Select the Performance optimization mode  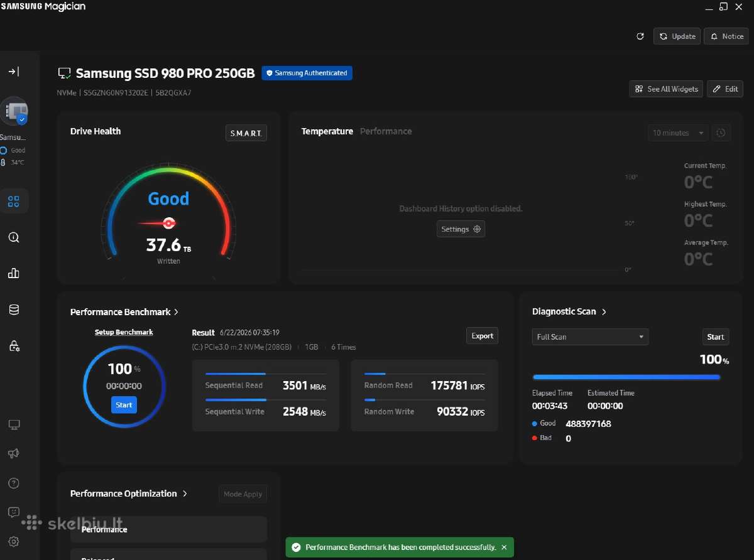168,529
